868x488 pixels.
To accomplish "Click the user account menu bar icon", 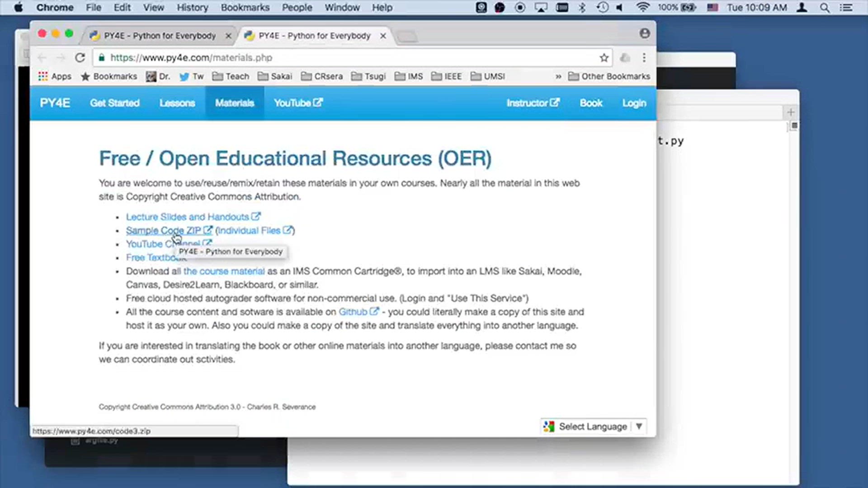I will (x=802, y=8).
